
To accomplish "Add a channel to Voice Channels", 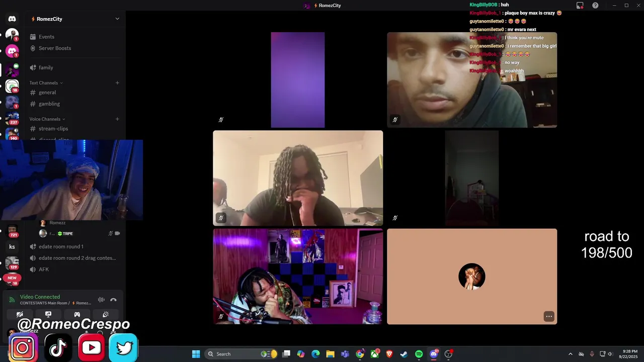I will pos(117,119).
